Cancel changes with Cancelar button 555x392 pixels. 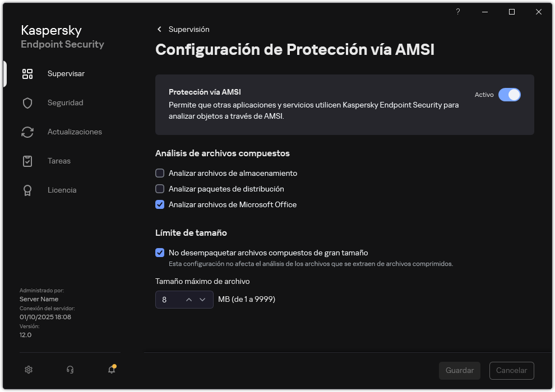pyautogui.click(x=511, y=371)
